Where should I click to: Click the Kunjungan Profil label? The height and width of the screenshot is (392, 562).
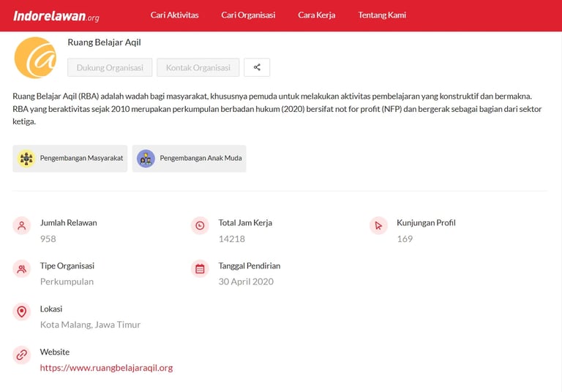426,223
